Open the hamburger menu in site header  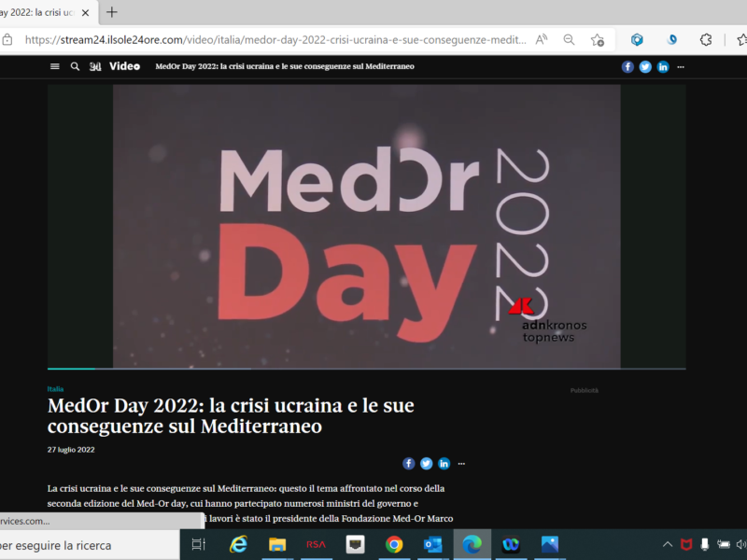coord(55,66)
